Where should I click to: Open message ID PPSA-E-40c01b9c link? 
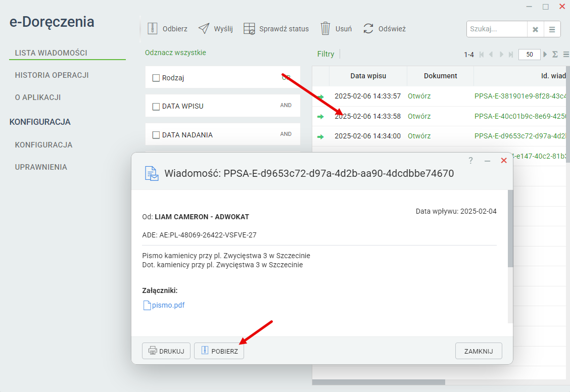coord(520,116)
